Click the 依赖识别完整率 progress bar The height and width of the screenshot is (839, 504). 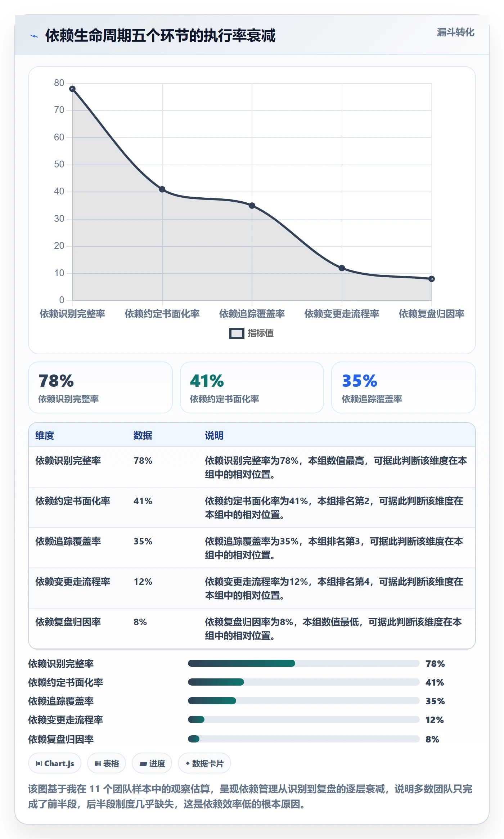[x=303, y=663]
